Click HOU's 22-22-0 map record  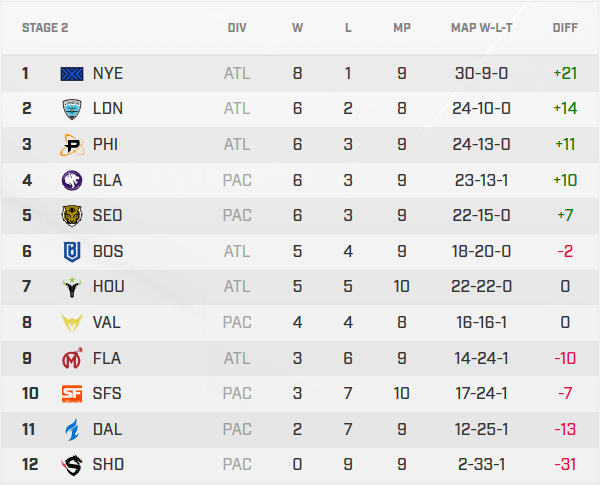(481, 287)
